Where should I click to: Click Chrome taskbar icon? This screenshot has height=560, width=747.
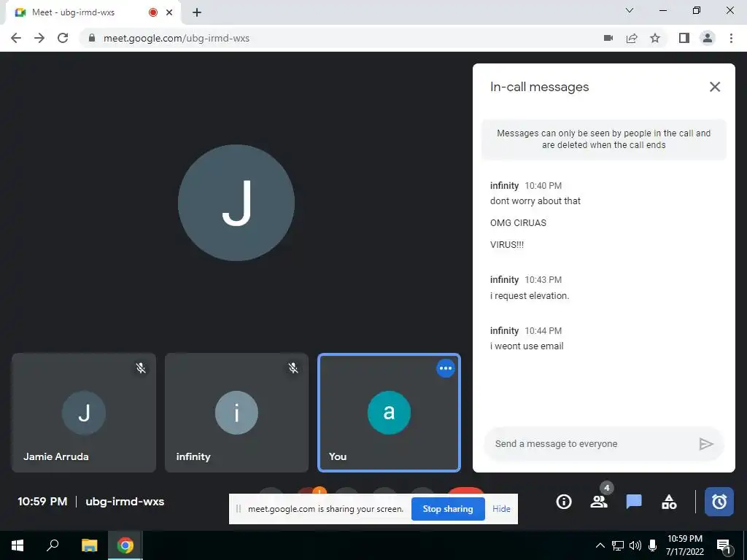pyautogui.click(x=125, y=545)
